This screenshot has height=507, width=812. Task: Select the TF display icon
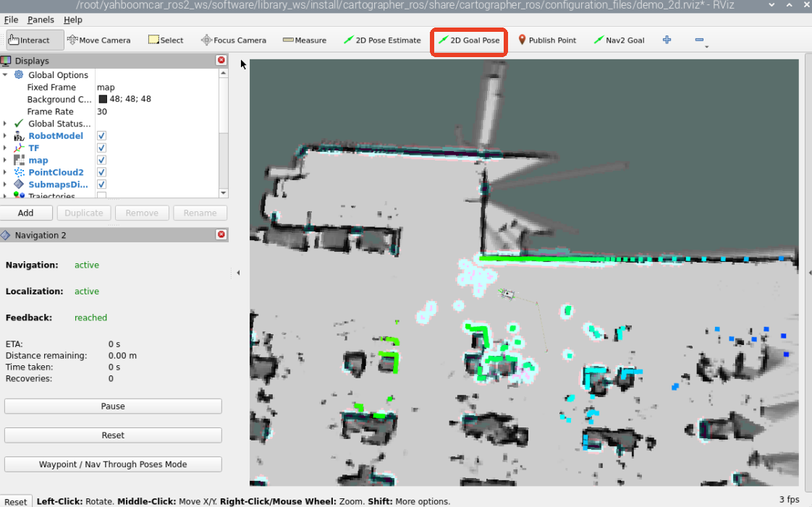(x=19, y=148)
